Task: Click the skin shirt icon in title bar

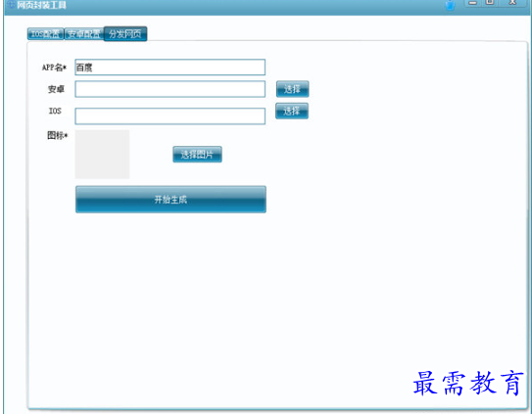Action: 450,5
